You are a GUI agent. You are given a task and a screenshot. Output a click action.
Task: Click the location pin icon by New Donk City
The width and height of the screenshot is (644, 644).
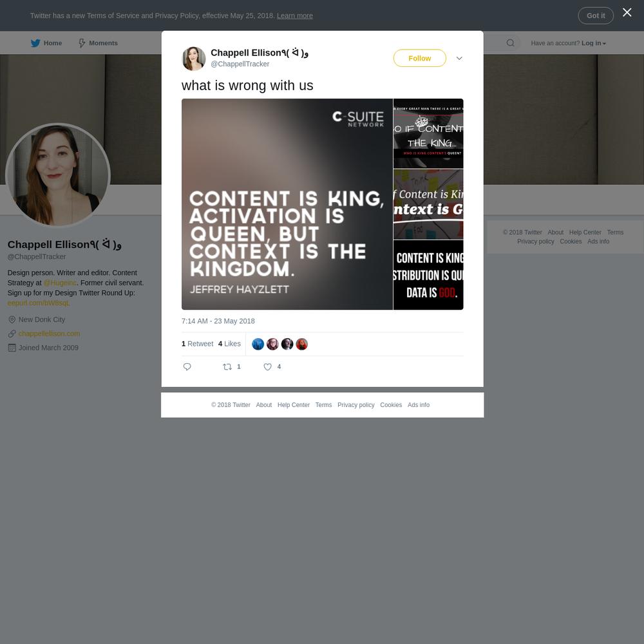[x=12, y=319]
